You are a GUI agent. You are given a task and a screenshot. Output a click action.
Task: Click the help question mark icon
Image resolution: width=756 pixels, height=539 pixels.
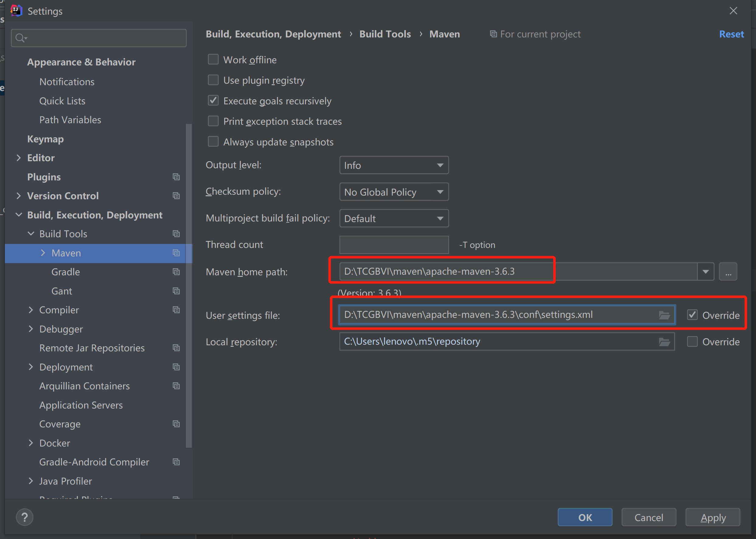(x=25, y=517)
